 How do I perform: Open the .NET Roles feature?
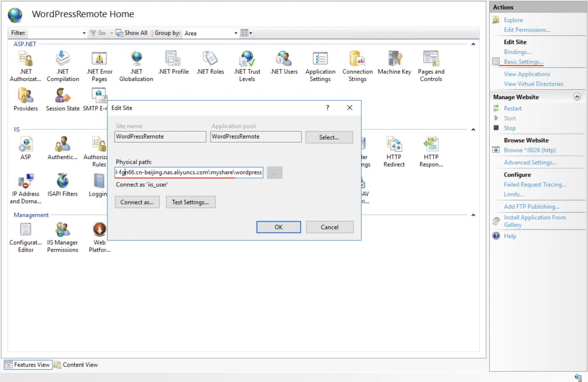point(210,63)
